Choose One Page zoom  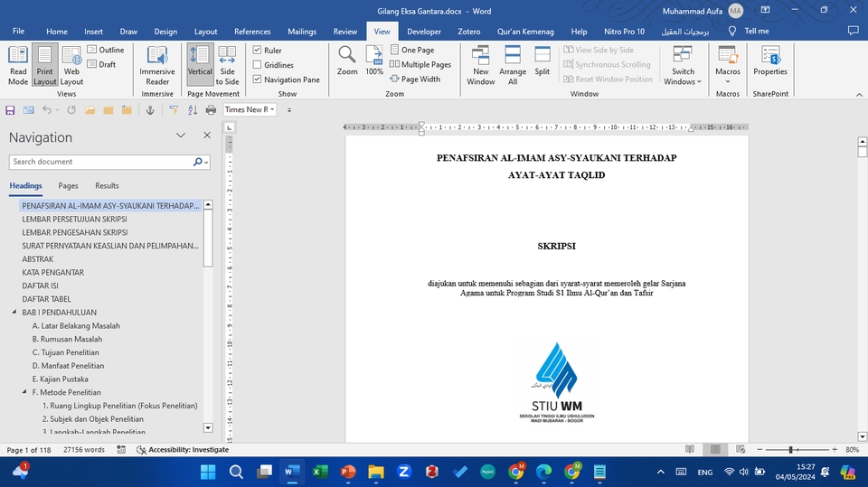412,50
